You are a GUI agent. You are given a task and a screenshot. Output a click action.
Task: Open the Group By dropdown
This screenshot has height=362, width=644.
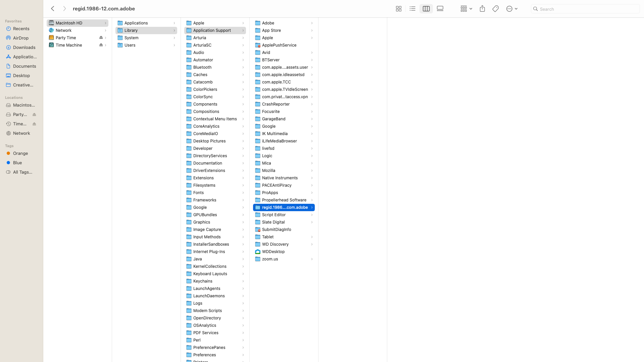pyautogui.click(x=466, y=9)
